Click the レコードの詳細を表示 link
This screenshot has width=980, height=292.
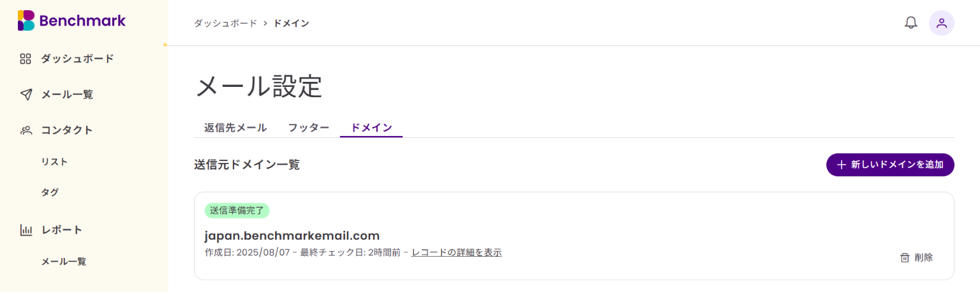click(457, 252)
